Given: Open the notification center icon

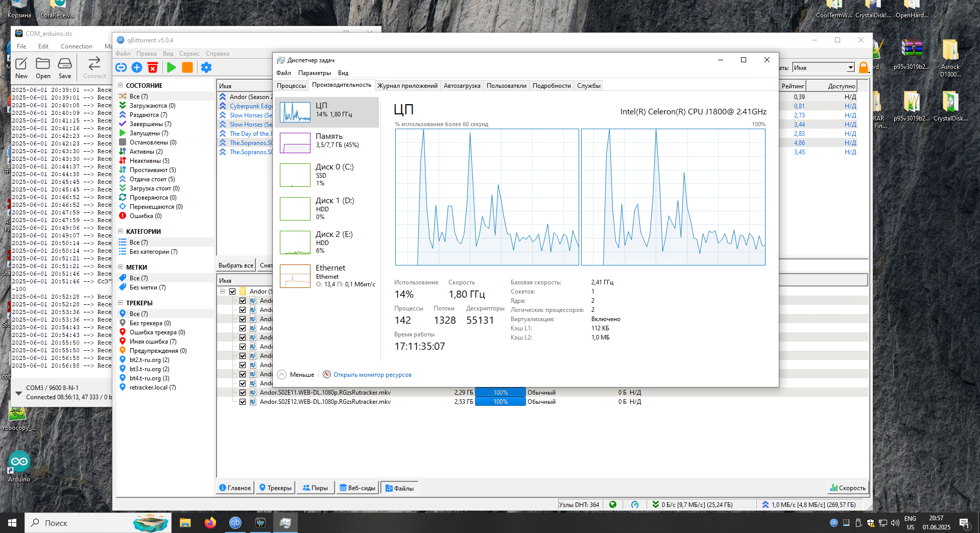Looking at the screenshot, I should click(964, 523).
